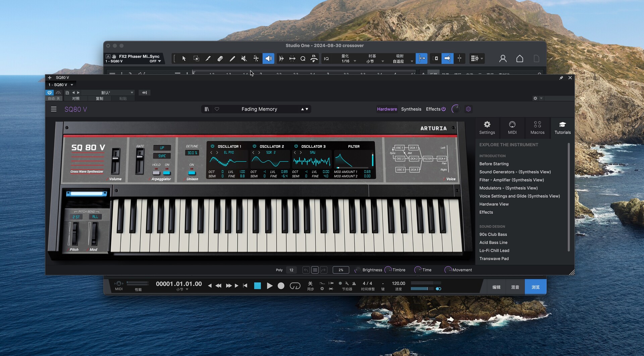Select the Range tool in Studio One toolbar

pos(196,58)
